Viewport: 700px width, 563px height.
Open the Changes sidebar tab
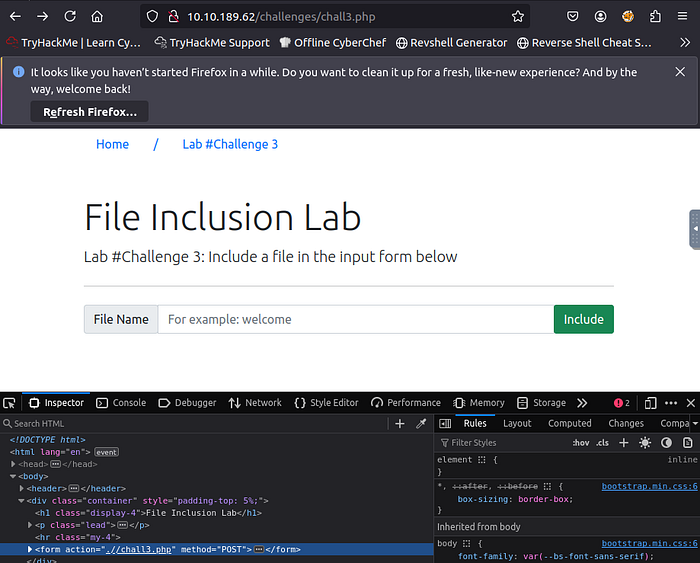(625, 423)
